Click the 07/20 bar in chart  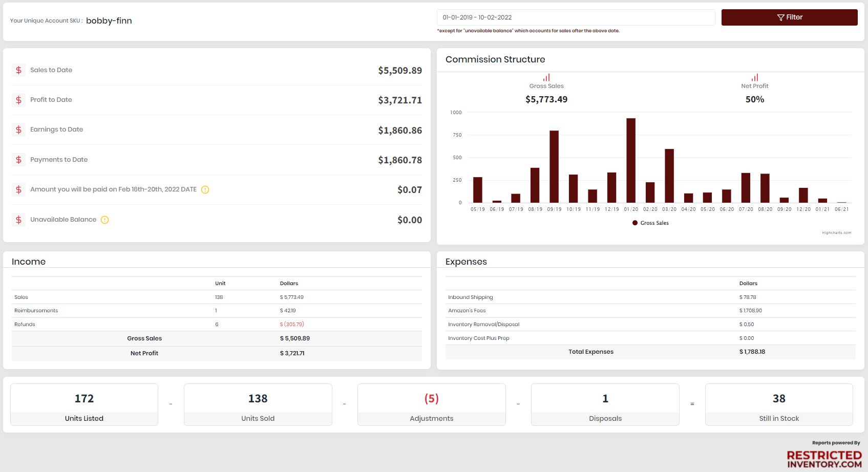point(746,188)
